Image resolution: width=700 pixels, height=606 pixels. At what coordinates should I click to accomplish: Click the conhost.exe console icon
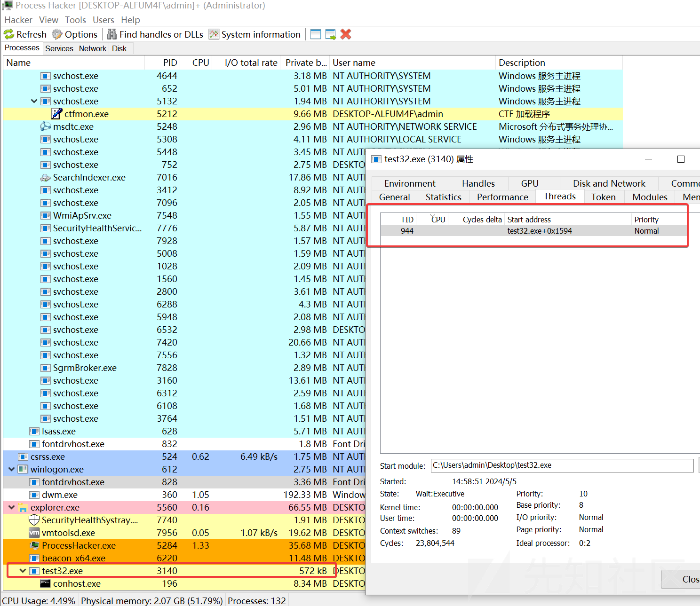click(x=46, y=583)
